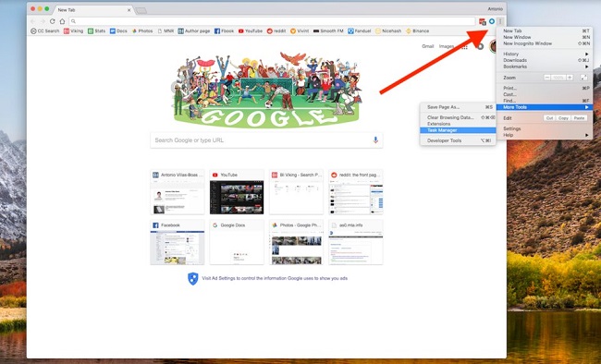This screenshot has width=601, height=364.
Task: Increase zoom with the plus button
Action: [570, 78]
